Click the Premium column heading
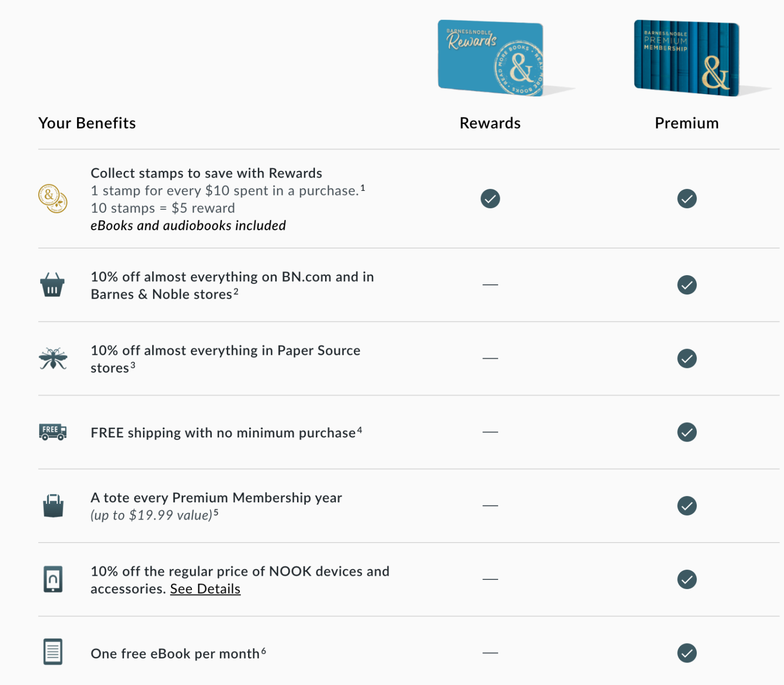784x685 pixels. pos(687,123)
